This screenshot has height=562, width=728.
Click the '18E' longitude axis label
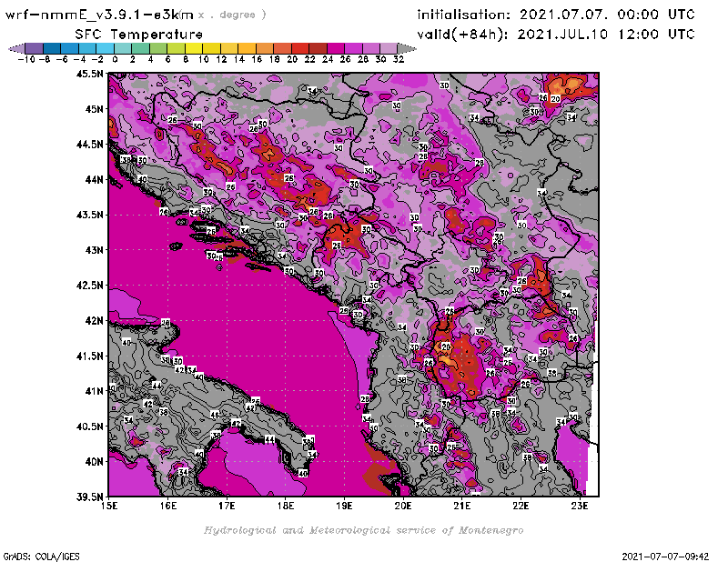click(x=286, y=506)
